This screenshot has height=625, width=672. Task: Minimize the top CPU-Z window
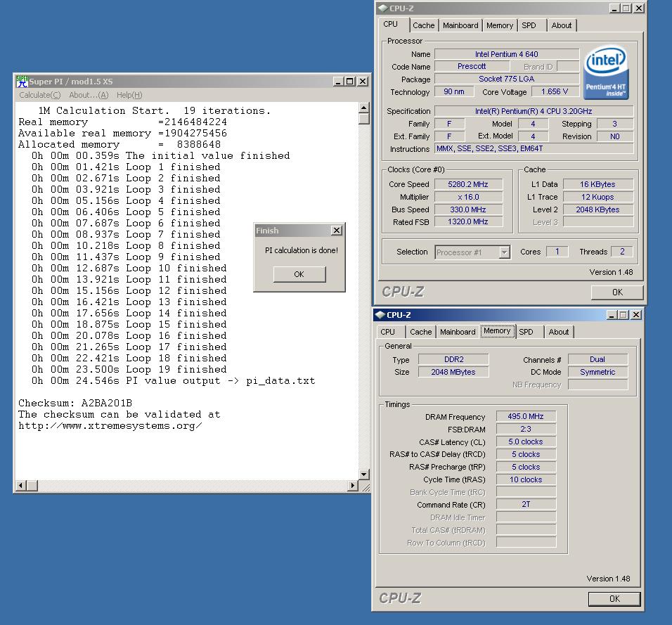point(614,8)
